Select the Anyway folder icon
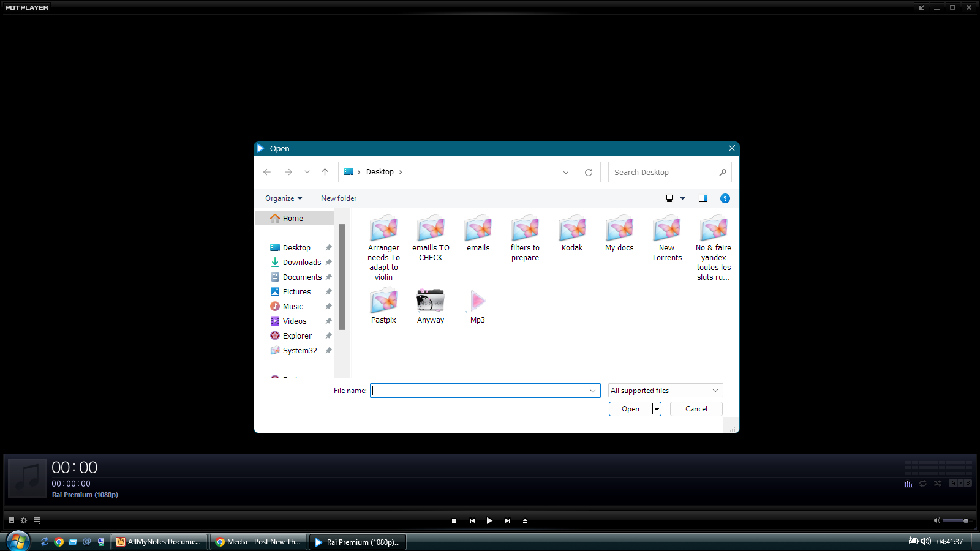Image resolution: width=980 pixels, height=551 pixels. coord(431,301)
